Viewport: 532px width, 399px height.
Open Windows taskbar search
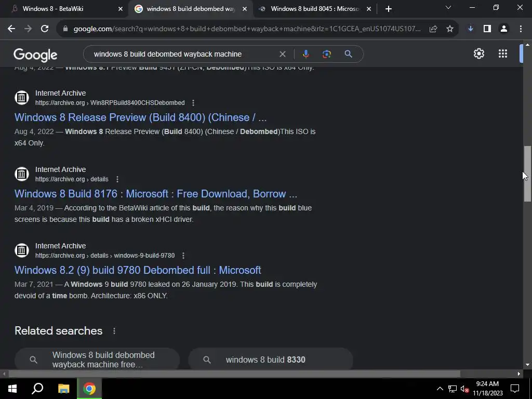[x=37, y=389]
